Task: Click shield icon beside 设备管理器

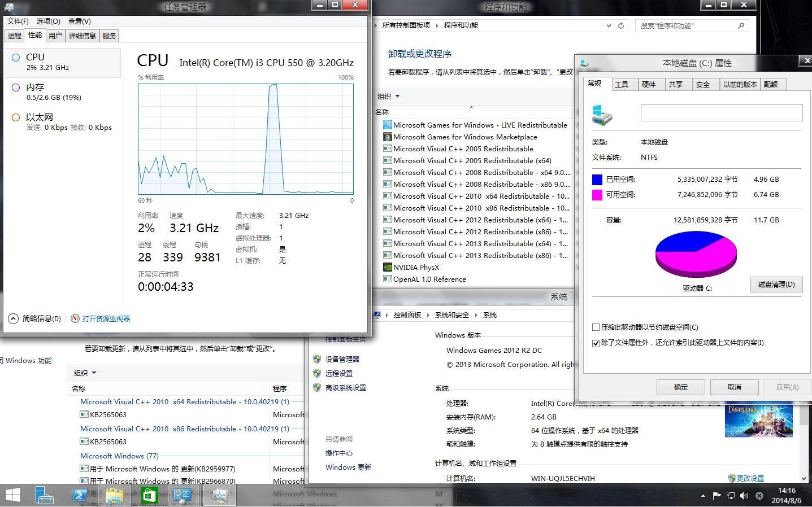Action: [317, 359]
